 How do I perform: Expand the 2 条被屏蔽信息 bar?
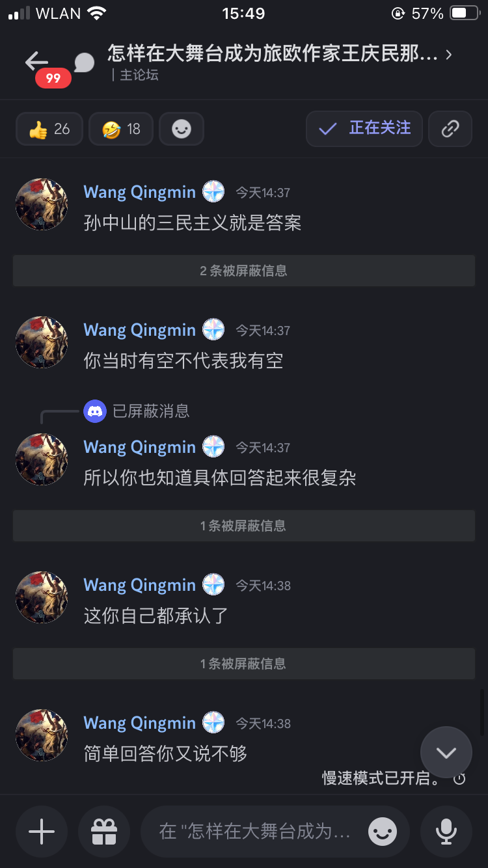244,271
